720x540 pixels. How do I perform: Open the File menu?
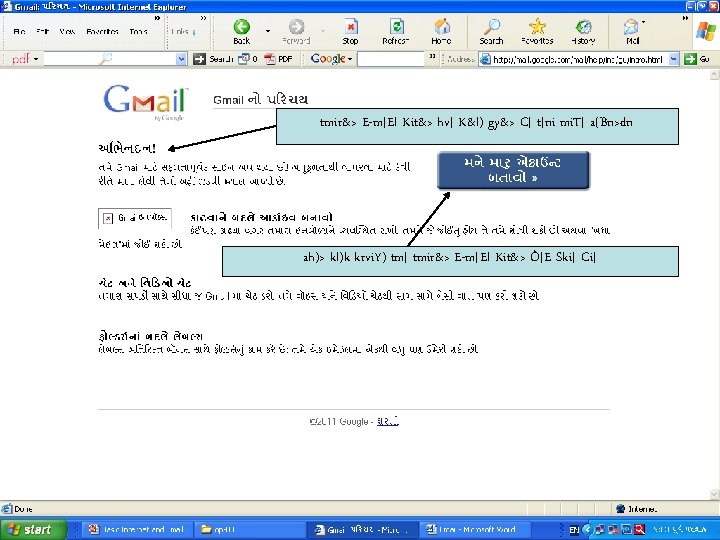pos(19,32)
